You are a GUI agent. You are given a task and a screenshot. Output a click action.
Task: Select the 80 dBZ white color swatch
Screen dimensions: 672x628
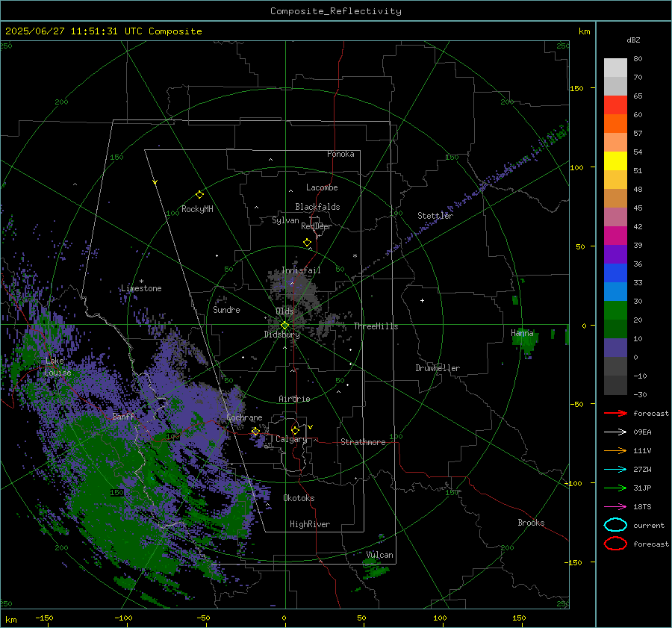pos(615,68)
